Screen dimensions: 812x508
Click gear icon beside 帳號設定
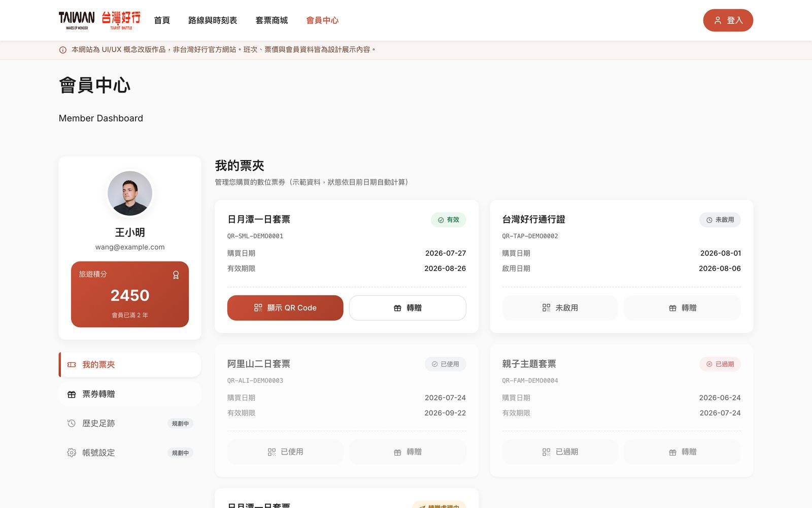pos(72,453)
